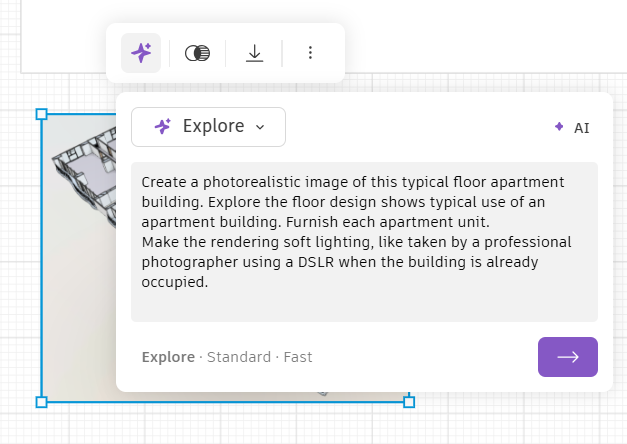
Task: Click the top-left image selection handle
Action: click(x=41, y=115)
